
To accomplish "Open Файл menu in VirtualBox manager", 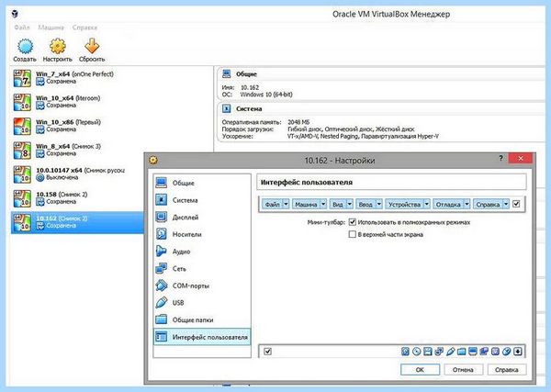I will [22, 28].
